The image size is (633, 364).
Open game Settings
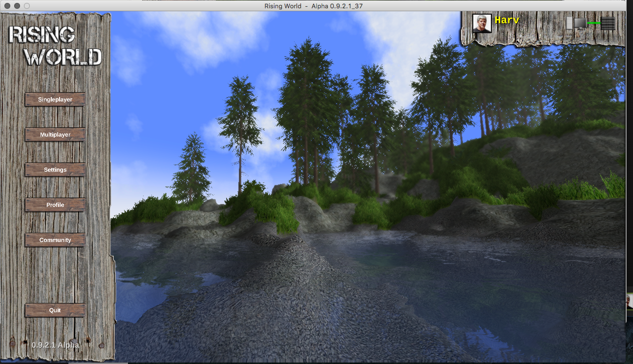[x=55, y=170]
